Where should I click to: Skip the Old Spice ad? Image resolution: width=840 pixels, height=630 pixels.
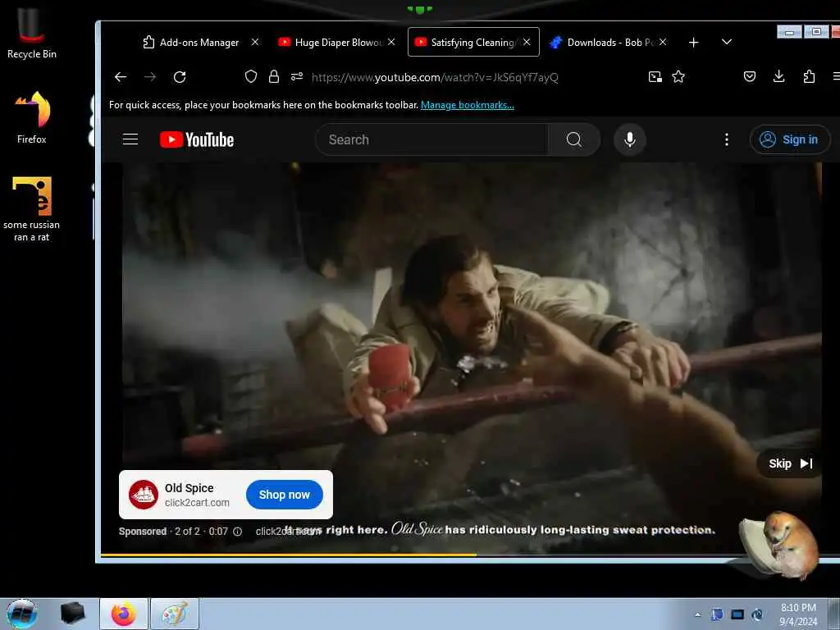(790, 463)
